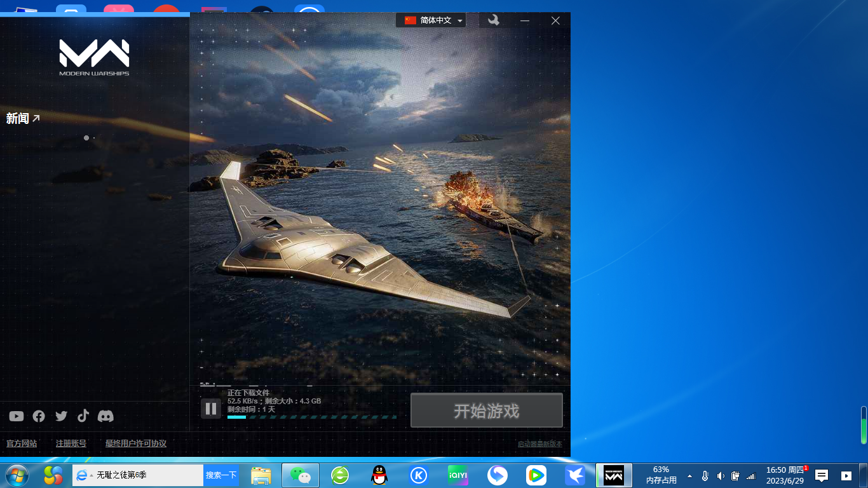Open Tencent Video taskbar icon
868x488 pixels.
(x=536, y=475)
